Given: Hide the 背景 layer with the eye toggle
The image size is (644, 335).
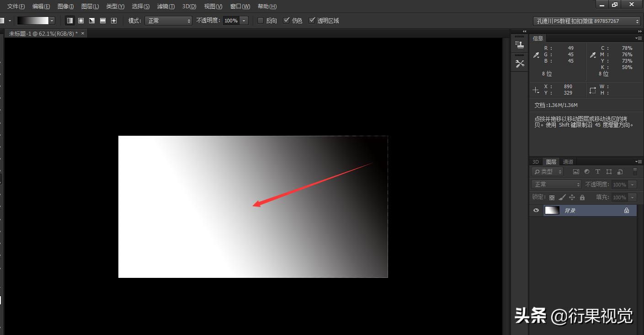Looking at the screenshot, I should click(536, 210).
